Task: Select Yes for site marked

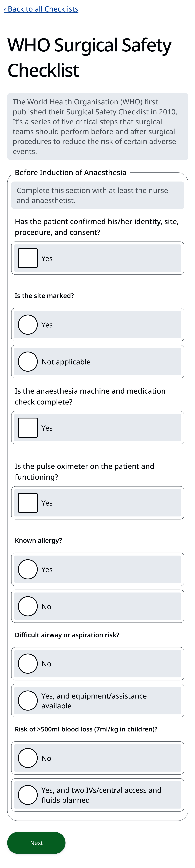Action: point(28,325)
